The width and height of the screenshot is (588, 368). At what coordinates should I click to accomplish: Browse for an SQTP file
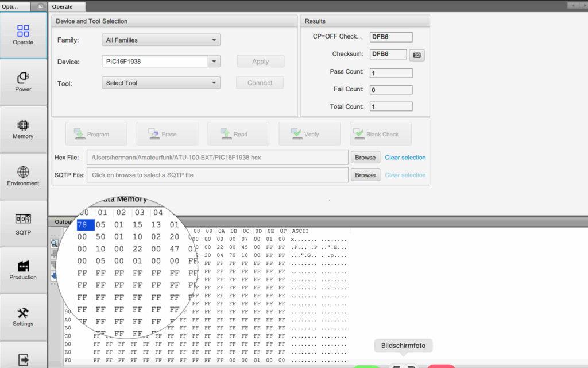coord(365,175)
